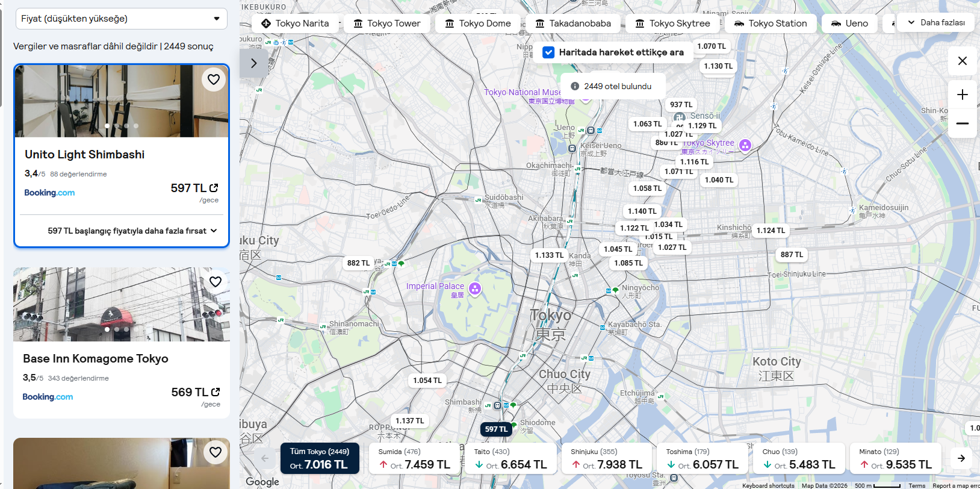This screenshot has width=980, height=489.
Task: Select the Chuo (139) district card
Action: pos(799,458)
